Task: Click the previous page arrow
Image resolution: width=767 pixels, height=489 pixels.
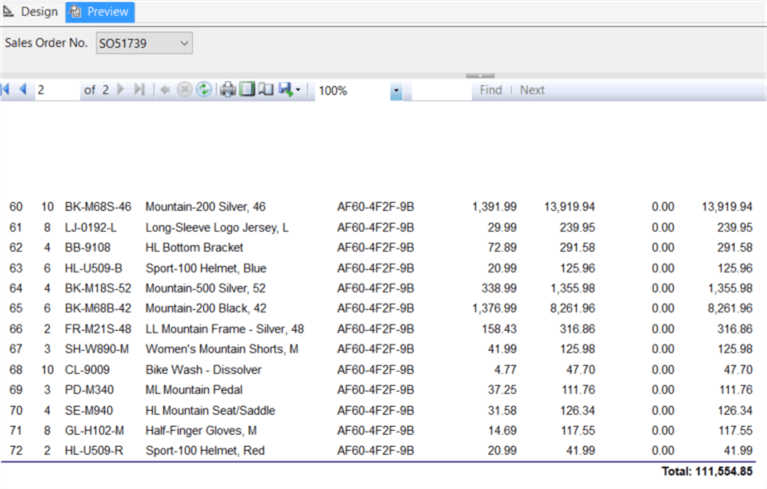Action: [22, 90]
